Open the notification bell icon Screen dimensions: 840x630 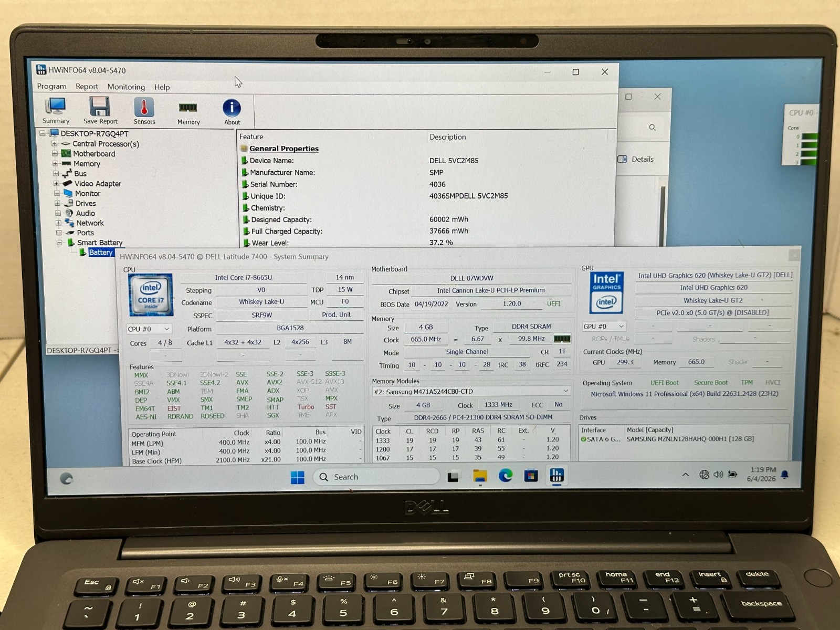[784, 475]
